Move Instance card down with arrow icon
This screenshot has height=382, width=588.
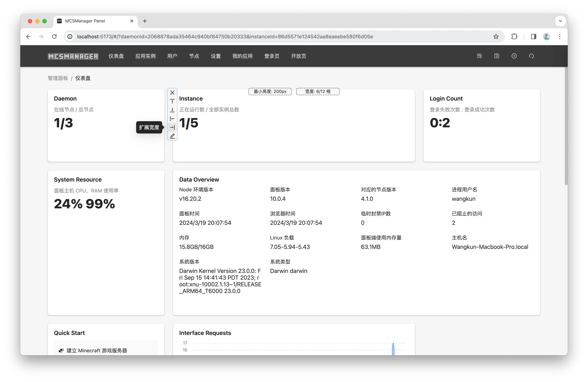tap(173, 110)
